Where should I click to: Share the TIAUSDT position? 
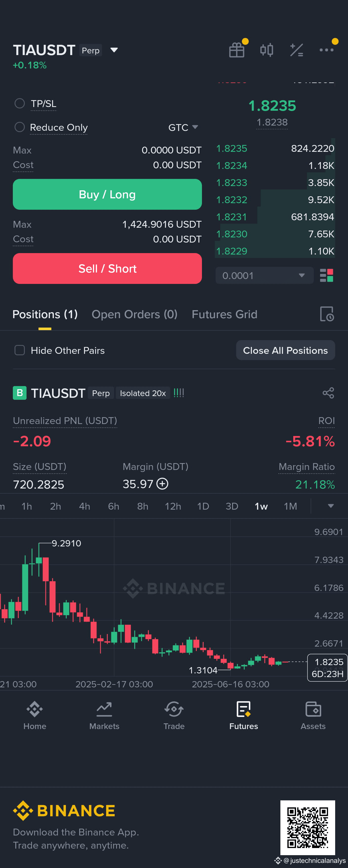(328, 393)
